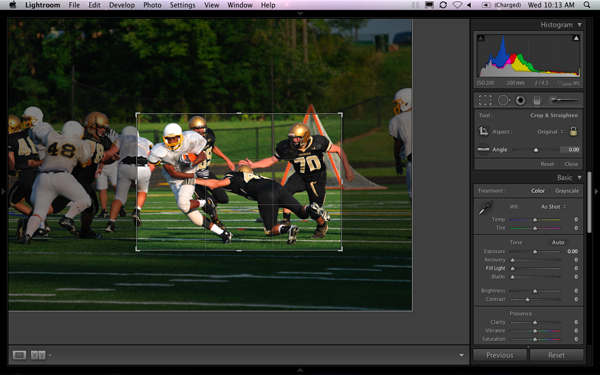Open the Edit menu

pyautogui.click(x=94, y=5)
